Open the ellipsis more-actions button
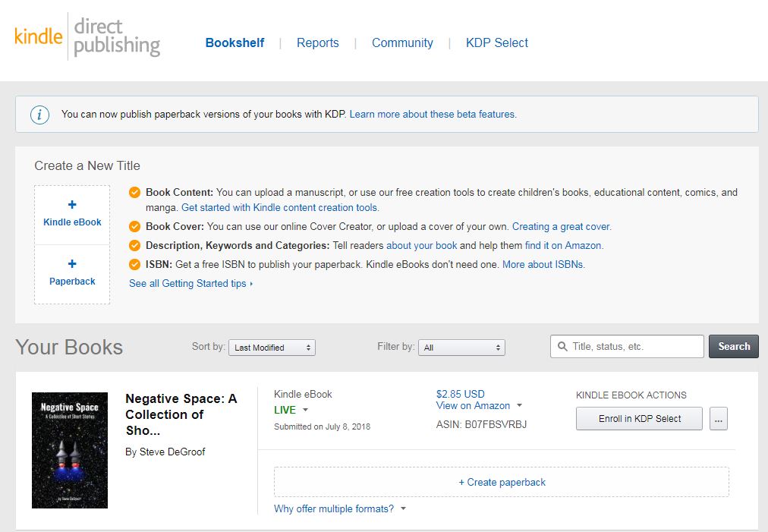The image size is (768, 532). tap(719, 419)
